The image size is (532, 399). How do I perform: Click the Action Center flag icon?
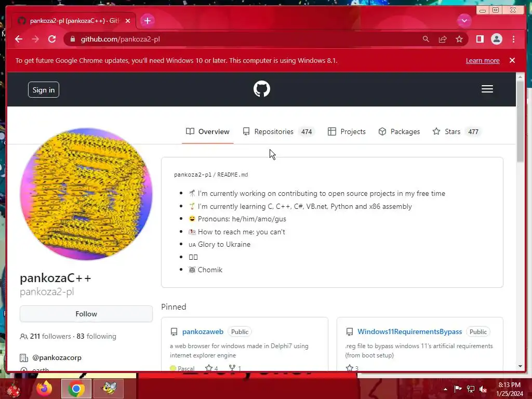(x=458, y=389)
